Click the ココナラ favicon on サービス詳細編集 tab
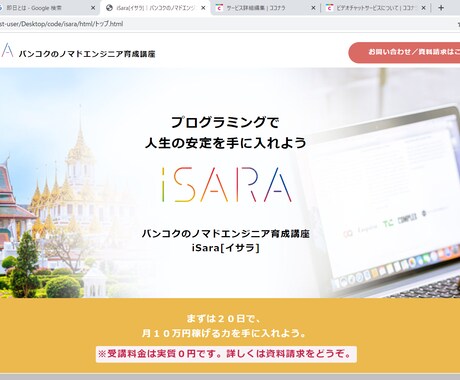 click(x=219, y=8)
